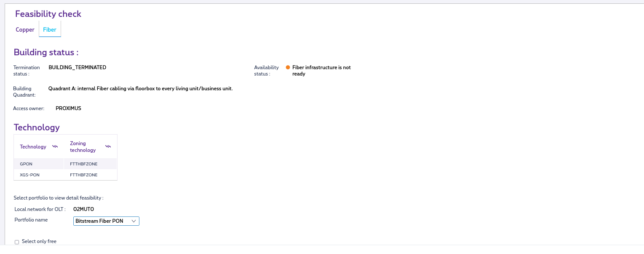This screenshot has height=254, width=644.
Task: Enable the Select only free checkbox
Action: pyautogui.click(x=17, y=242)
